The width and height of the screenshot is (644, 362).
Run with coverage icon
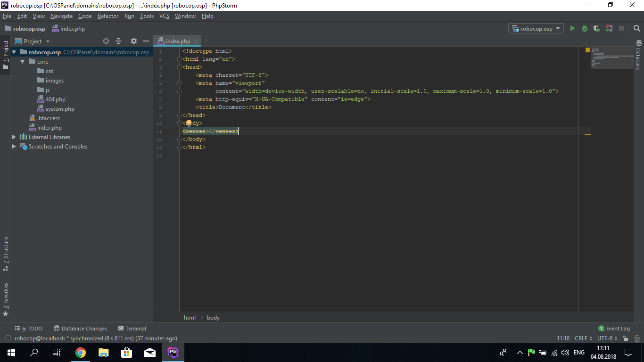597,29
